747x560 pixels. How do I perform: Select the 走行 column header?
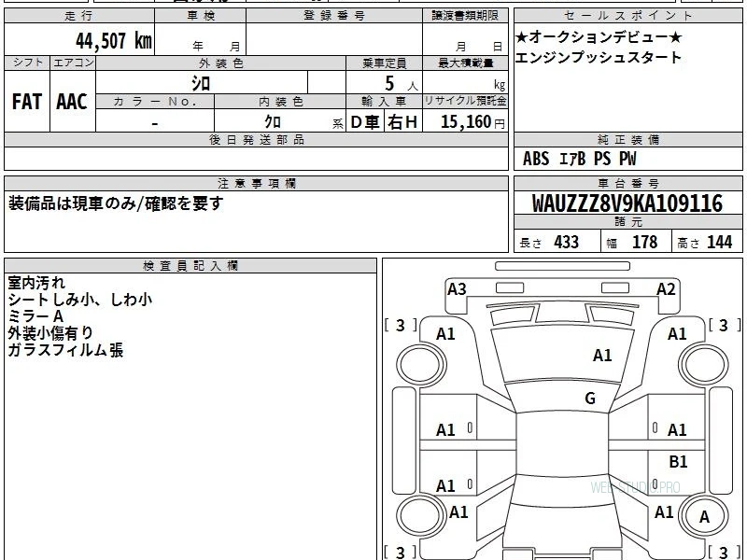click(x=79, y=16)
